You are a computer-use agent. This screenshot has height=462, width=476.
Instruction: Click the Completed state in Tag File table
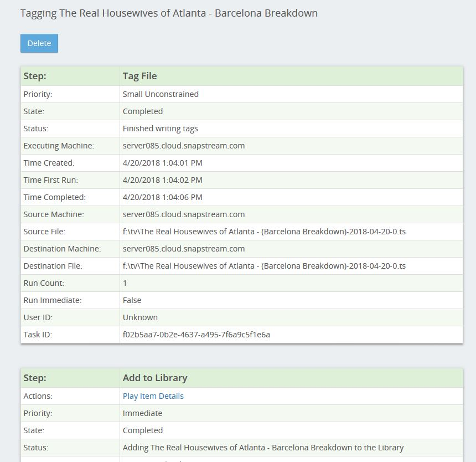143,111
